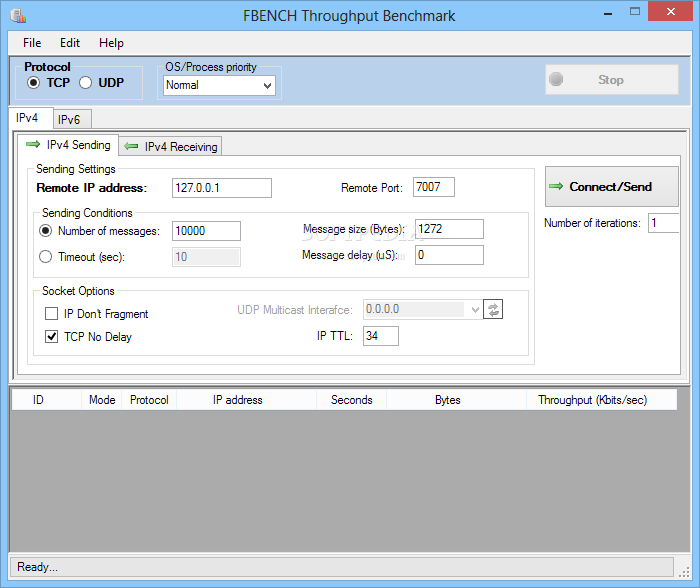This screenshot has width=700, height=588.
Task: Click the FBENCH app icon in title bar
Action: [18, 16]
